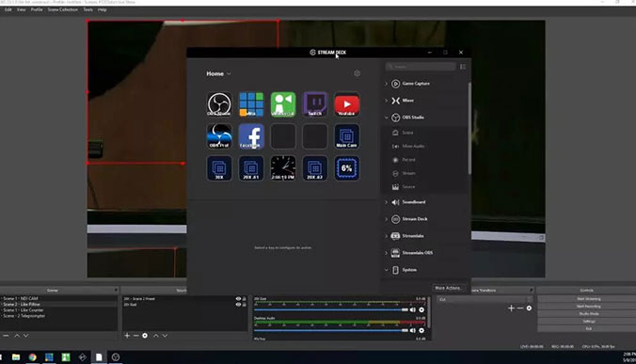Adjust the Desktop Audio volume slider

pyautogui.click(x=331, y=330)
